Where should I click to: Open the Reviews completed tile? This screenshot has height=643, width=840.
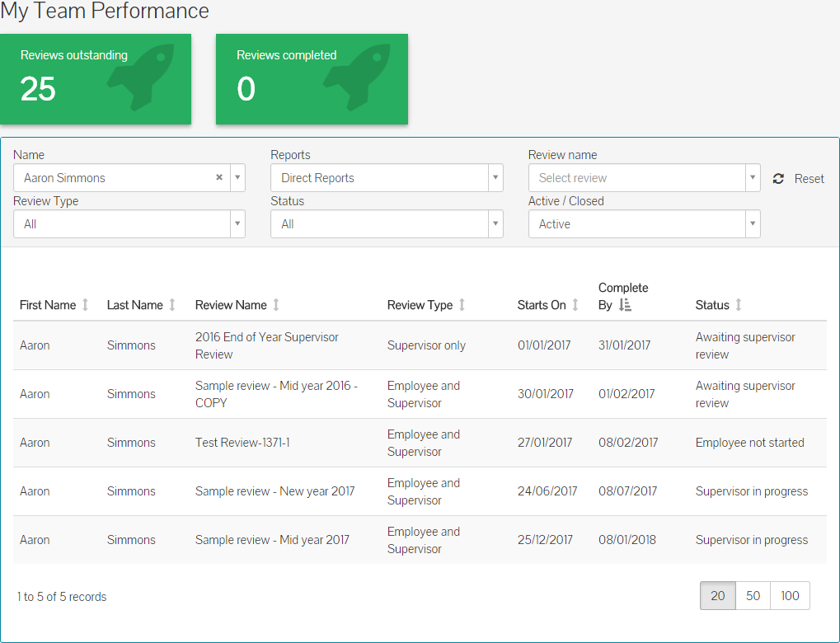(x=312, y=79)
